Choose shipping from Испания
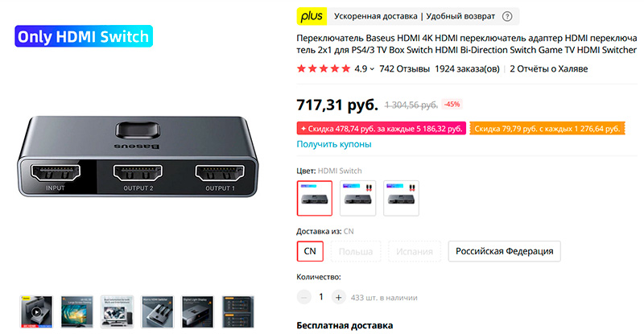The width and height of the screenshot is (644, 334). [x=415, y=251]
